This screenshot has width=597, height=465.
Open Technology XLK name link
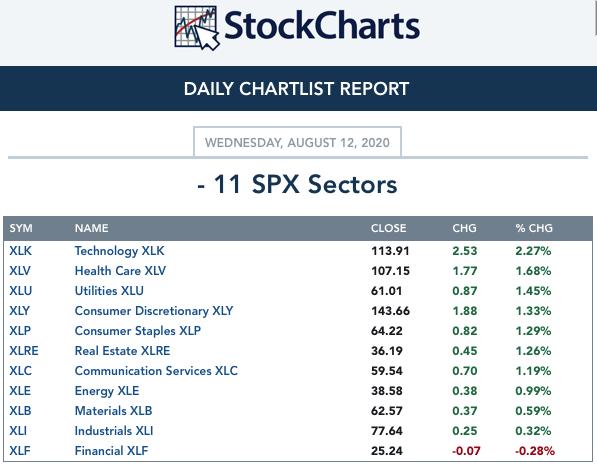pyautogui.click(x=120, y=251)
